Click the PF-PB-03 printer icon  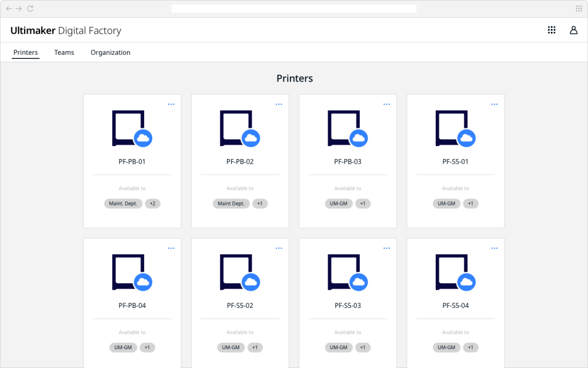(x=348, y=128)
